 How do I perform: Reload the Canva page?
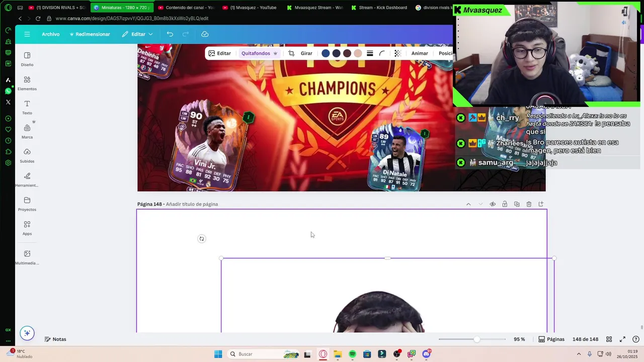tap(38, 19)
